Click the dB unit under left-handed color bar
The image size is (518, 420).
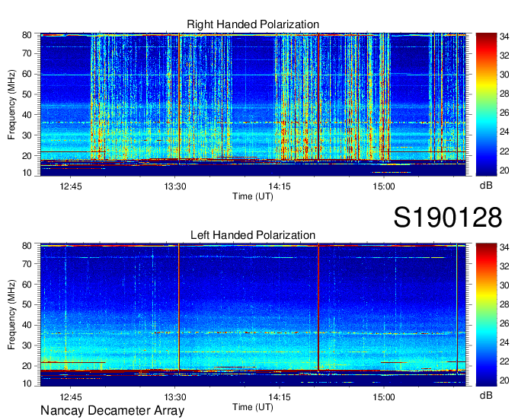click(x=486, y=395)
